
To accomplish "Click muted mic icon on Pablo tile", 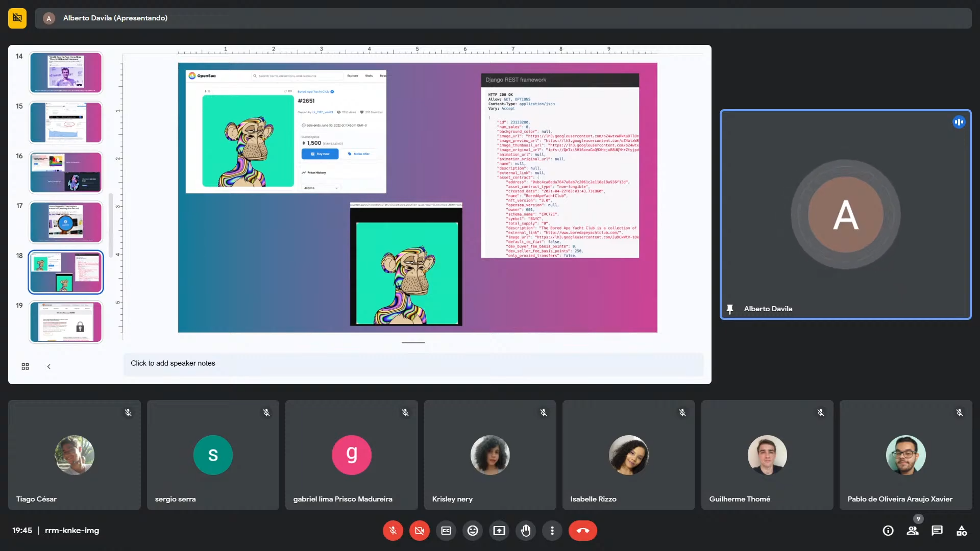I will [x=960, y=413].
